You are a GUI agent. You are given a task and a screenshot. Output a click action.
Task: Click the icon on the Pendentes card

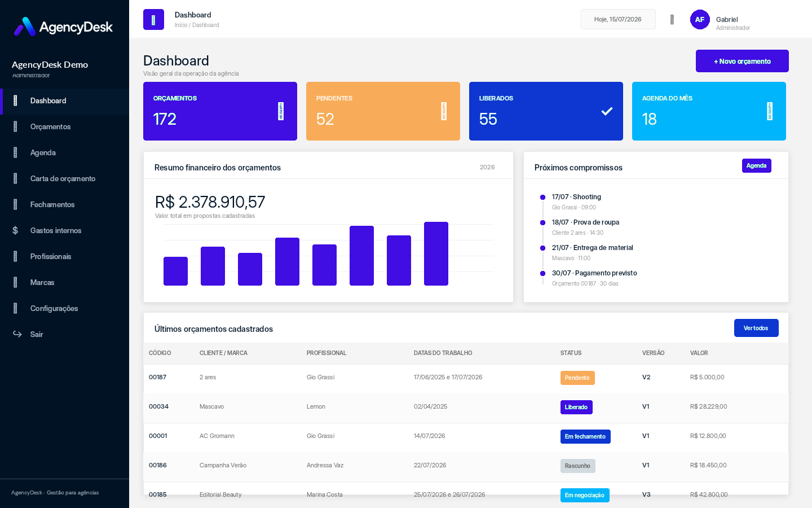click(444, 111)
